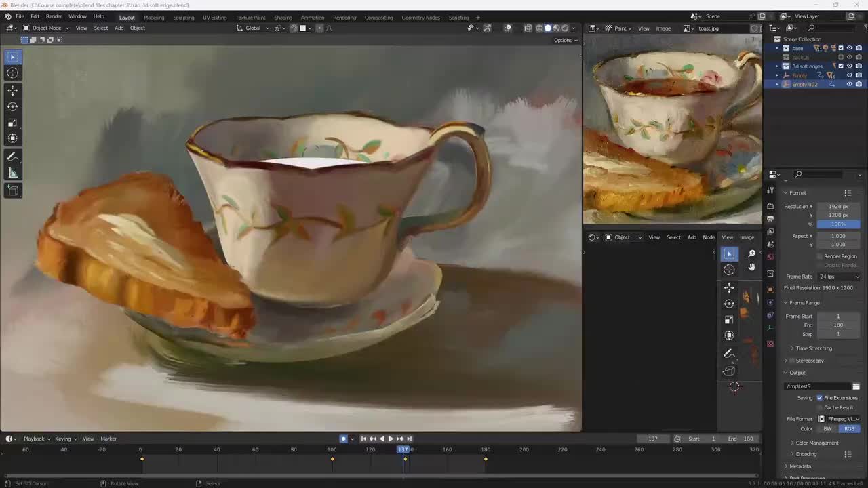Open the Marker menu in the timeline
868x488 pixels.
(108, 439)
